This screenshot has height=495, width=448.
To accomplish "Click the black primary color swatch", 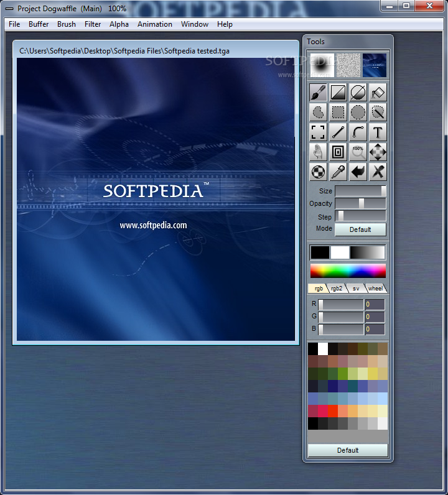I will click(x=320, y=252).
